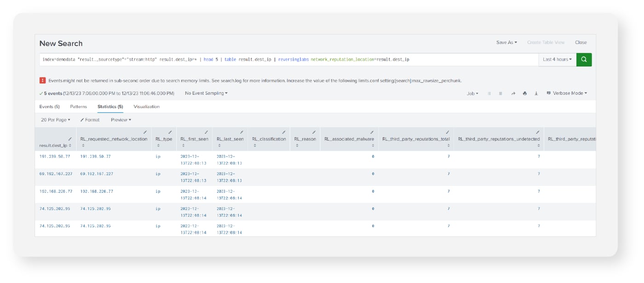Switch to the Visualization tab
The height and width of the screenshot is (283, 644).
click(x=147, y=107)
